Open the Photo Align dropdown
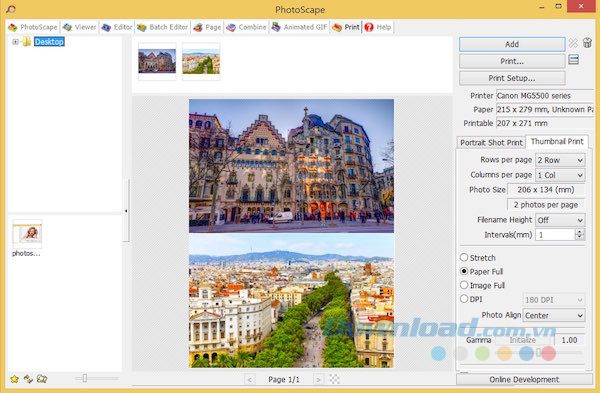This screenshot has height=393, width=600. pyautogui.click(x=554, y=315)
